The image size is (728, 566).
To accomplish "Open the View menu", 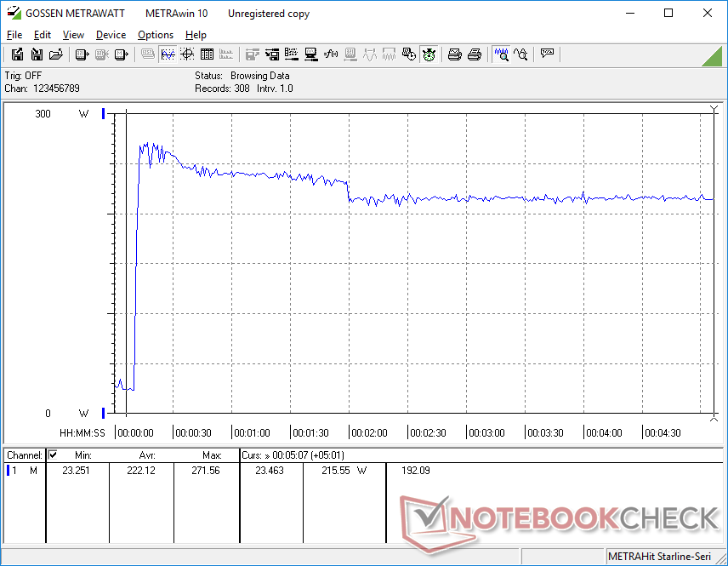I will [73, 35].
